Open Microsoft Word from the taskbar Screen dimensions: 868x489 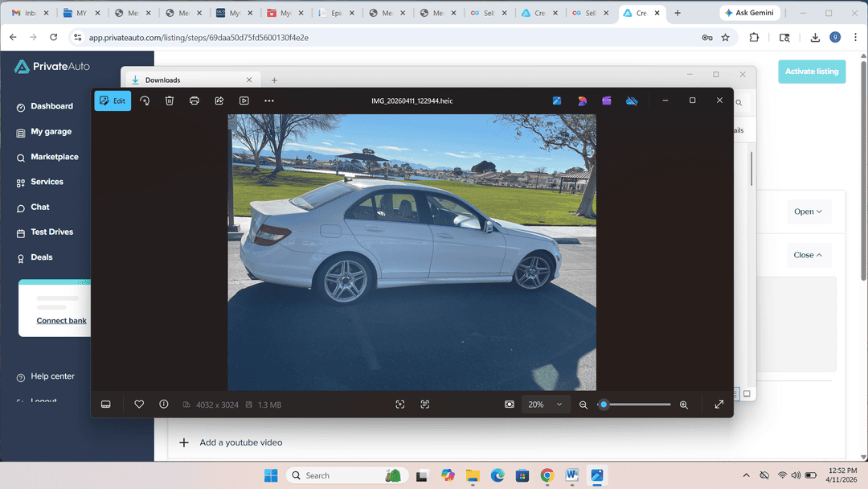point(572,475)
